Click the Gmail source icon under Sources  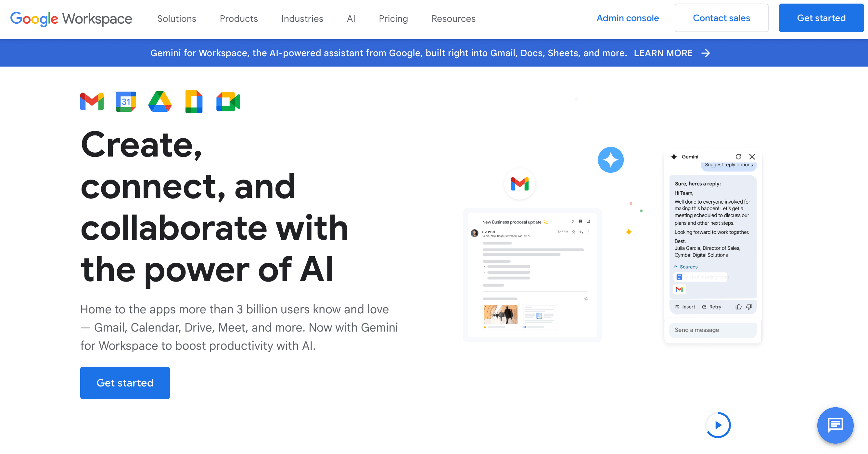(679, 289)
